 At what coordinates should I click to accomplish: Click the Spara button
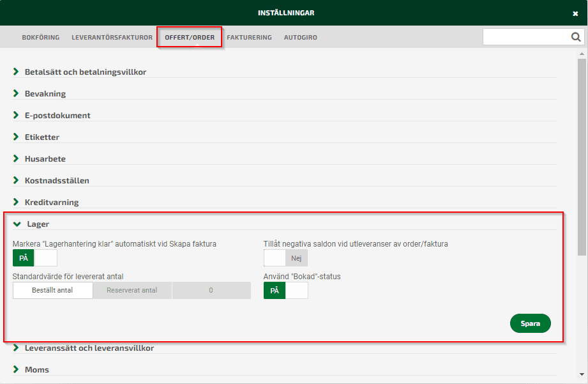pos(531,323)
